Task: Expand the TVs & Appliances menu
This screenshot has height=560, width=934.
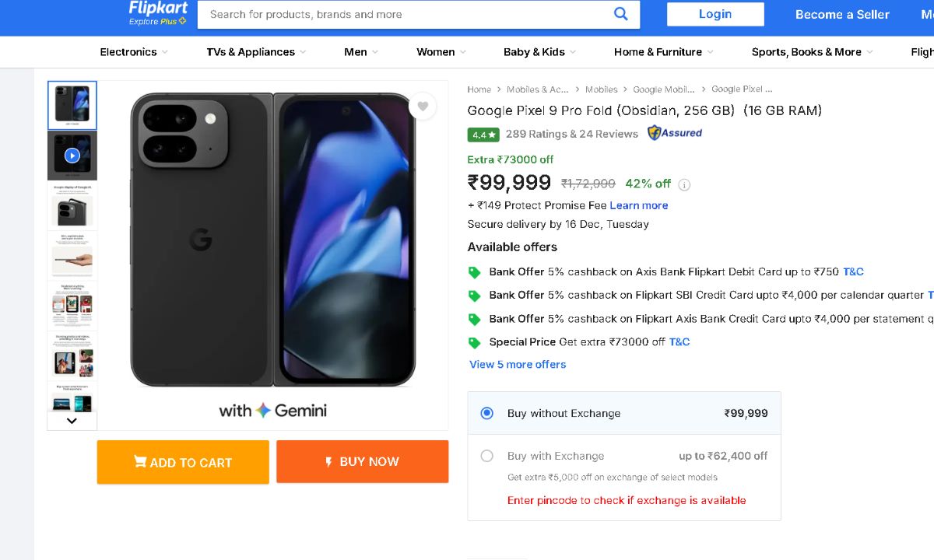Action: (x=256, y=52)
